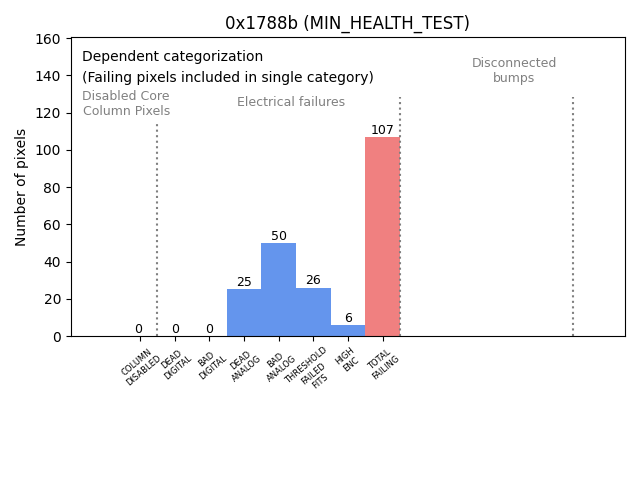The width and height of the screenshot is (640, 480).
Task: Click the 50 value label above BAD ANALOG
Action: 278,236
